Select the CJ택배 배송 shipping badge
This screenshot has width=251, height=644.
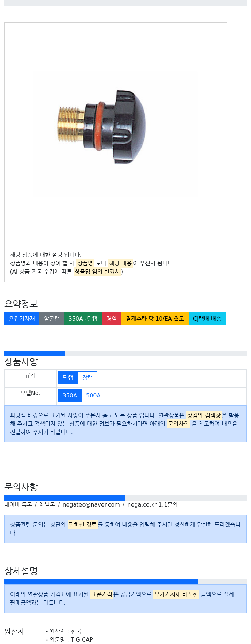pos(207,319)
